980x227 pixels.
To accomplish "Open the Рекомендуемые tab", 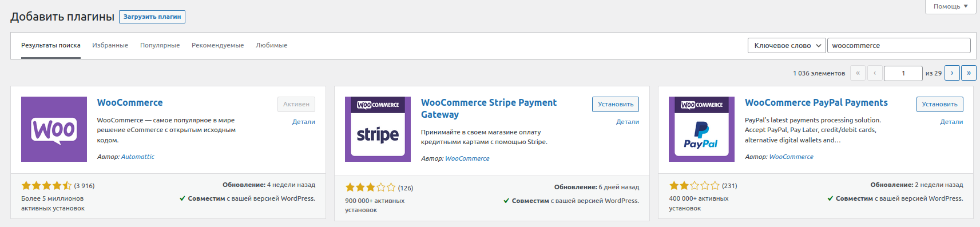I will pos(217,45).
